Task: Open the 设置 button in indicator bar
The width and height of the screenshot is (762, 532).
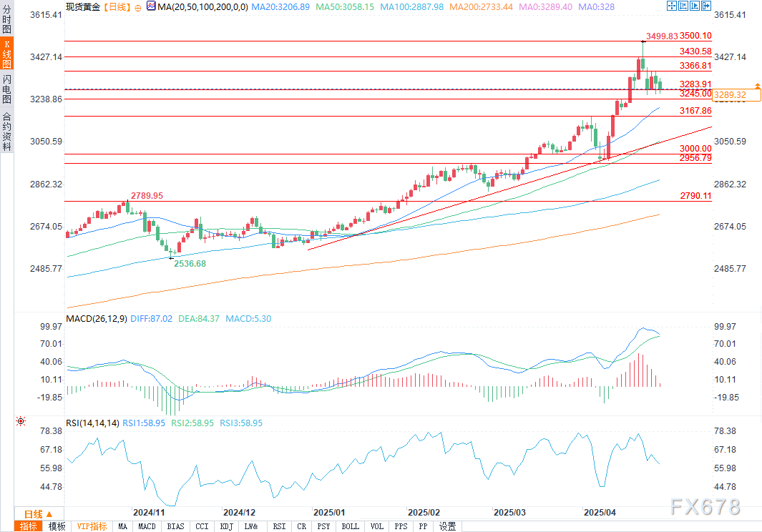Action: (x=447, y=526)
